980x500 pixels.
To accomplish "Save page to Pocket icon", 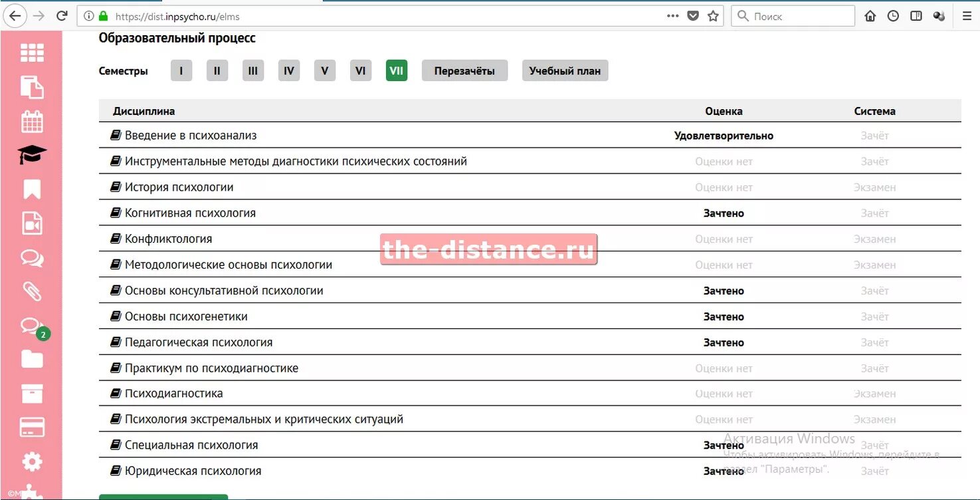I will point(693,16).
